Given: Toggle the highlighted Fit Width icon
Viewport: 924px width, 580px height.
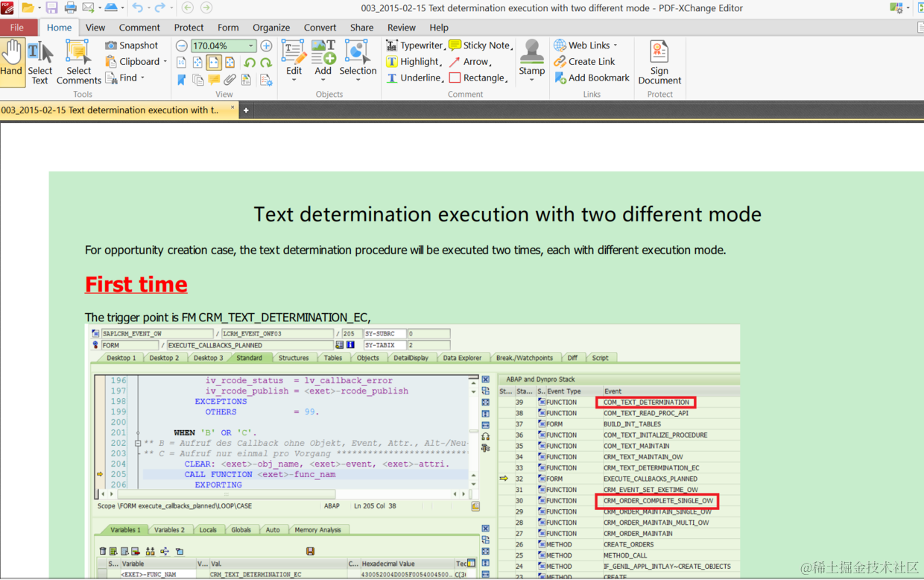Looking at the screenshot, I should 214,63.
